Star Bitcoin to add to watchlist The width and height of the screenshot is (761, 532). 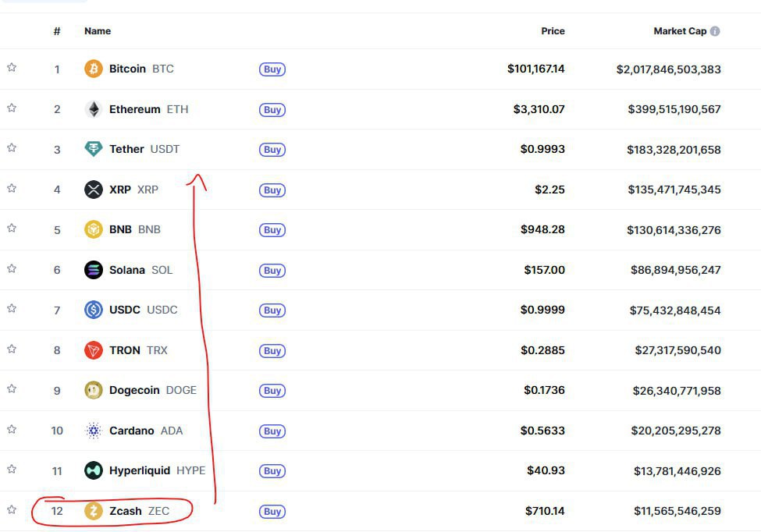[12, 68]
